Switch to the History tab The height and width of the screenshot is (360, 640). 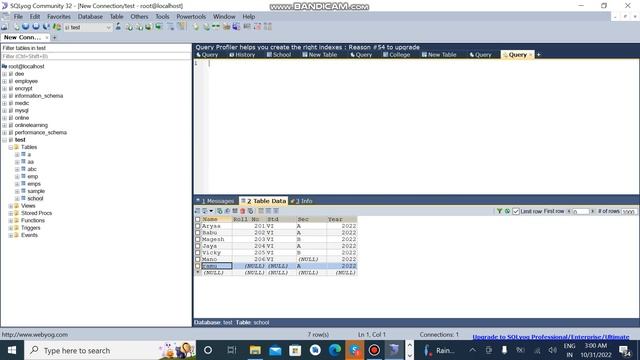(x=242, y=55)
